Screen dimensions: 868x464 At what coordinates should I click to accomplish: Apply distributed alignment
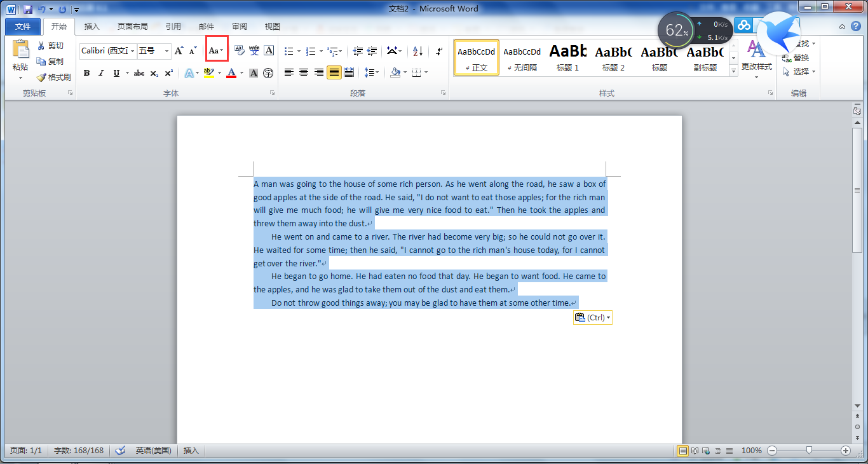[x=348, y=72]
